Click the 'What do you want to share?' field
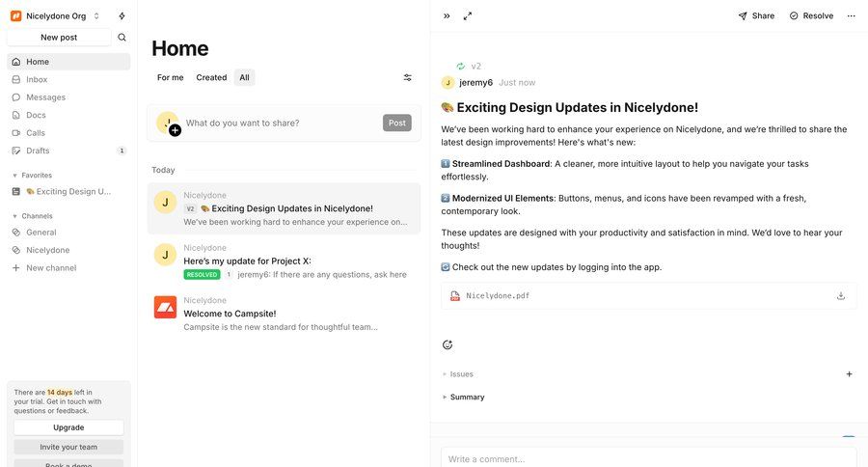The image size is (868, 467). 282,123
